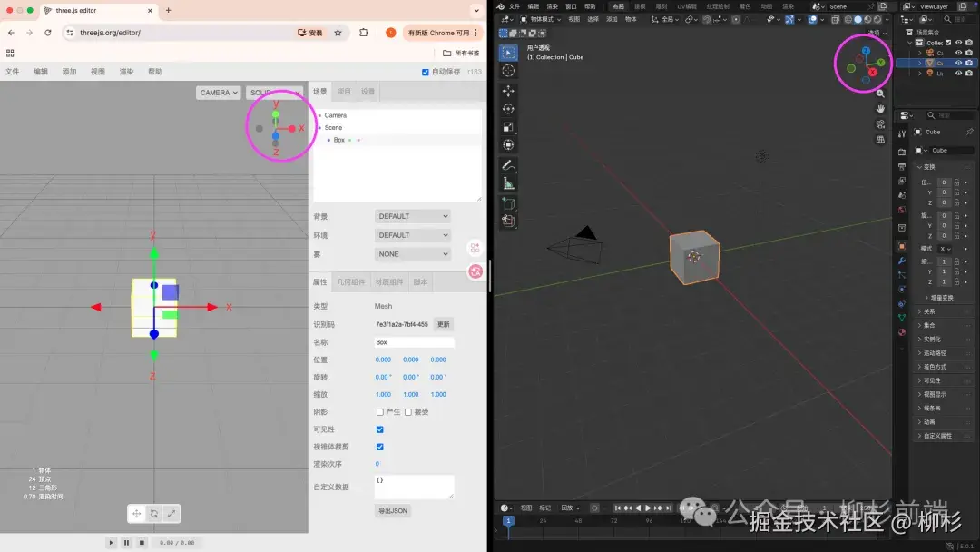Toggle the 自动保存 autosave checkbox
This screenshot has width=980, height=552.
click(x=426, y=72)
